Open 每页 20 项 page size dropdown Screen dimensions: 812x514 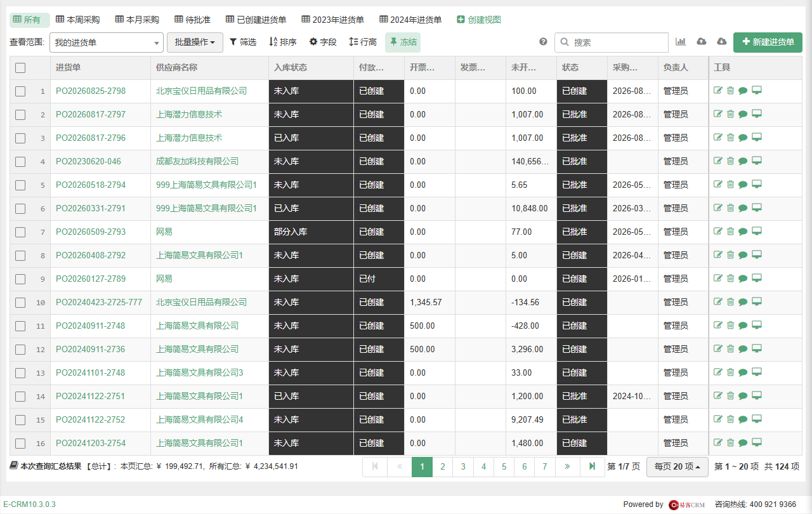[x=677, y=466]
